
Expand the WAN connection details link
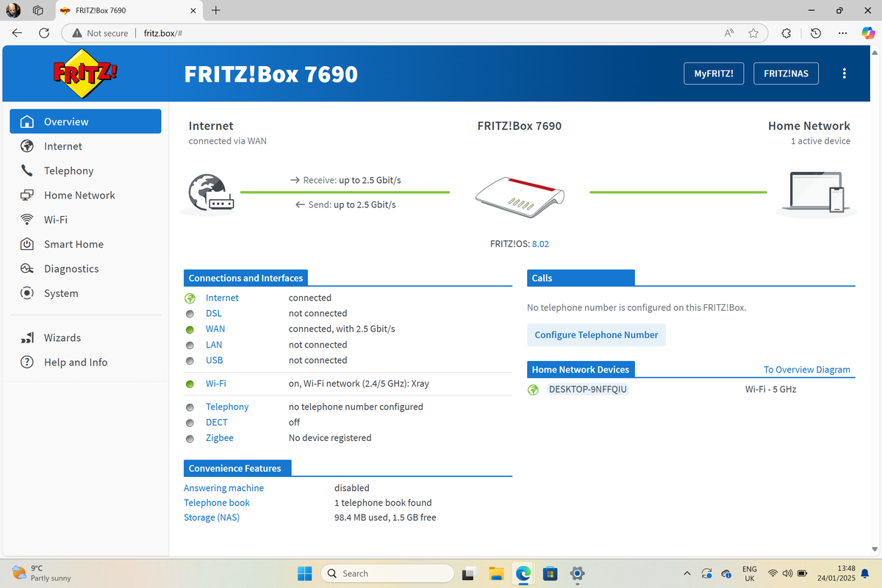[215, 329]
